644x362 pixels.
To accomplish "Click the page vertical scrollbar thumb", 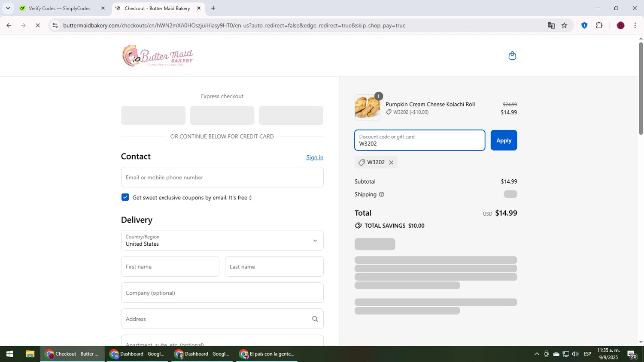I will click(641, 89).
